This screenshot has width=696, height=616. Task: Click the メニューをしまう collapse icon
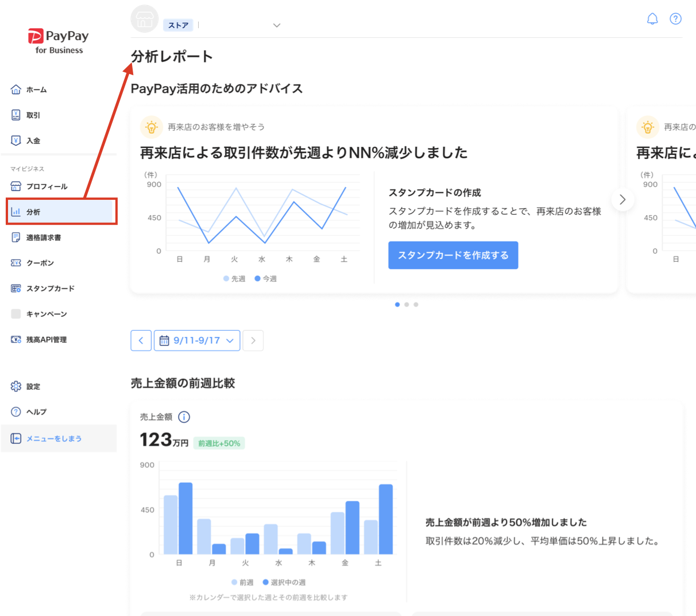16,439
